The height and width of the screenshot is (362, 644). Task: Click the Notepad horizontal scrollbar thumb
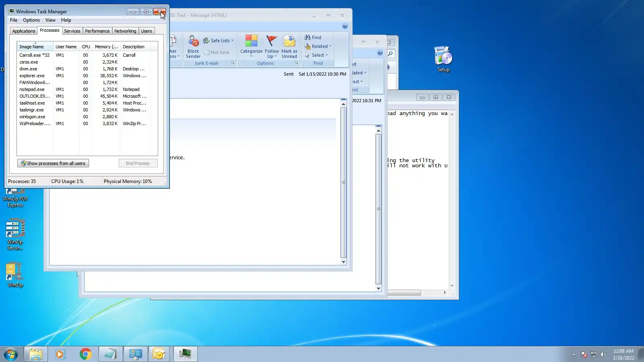click(x=404, y=293)
